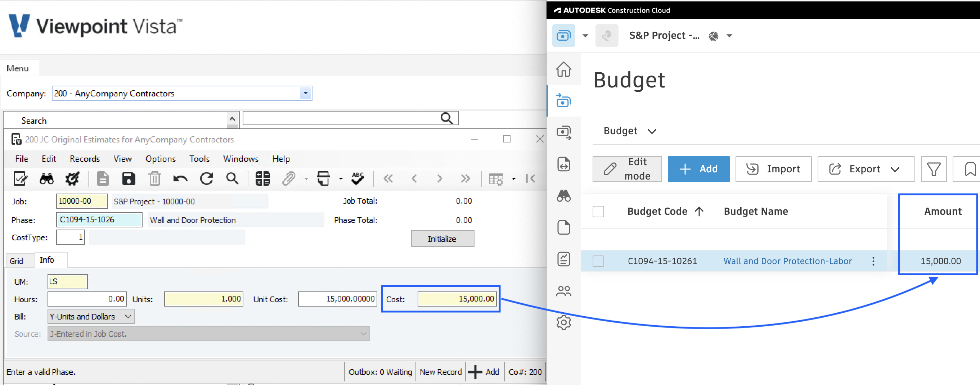Create a new record with the document icon

point(103,178)
